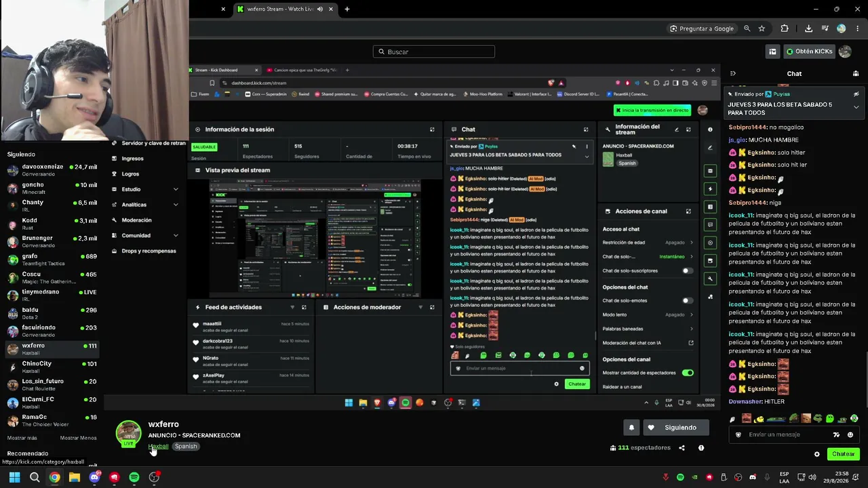Open the user profile avatar menu
This screenshot has height=488, width=868.
[845, 52]
